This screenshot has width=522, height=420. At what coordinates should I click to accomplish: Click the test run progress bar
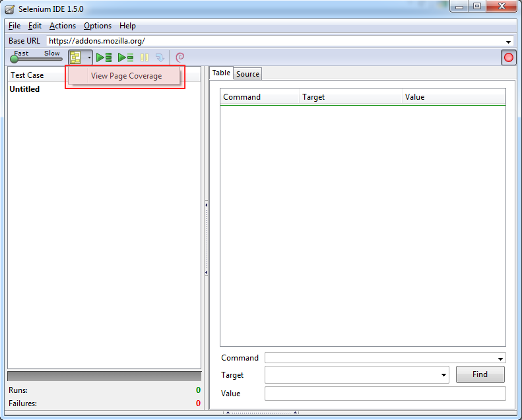click(x=104, y=376)
